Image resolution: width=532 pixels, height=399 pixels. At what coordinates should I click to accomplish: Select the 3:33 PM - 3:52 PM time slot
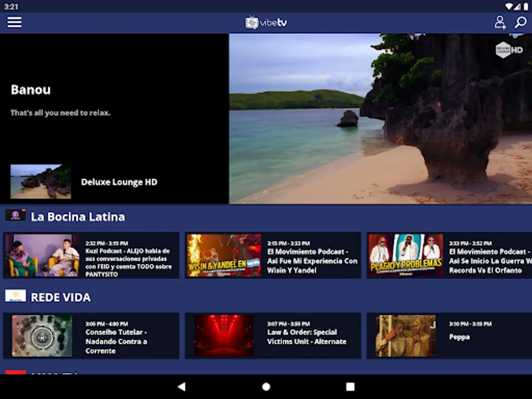(470, 243)
